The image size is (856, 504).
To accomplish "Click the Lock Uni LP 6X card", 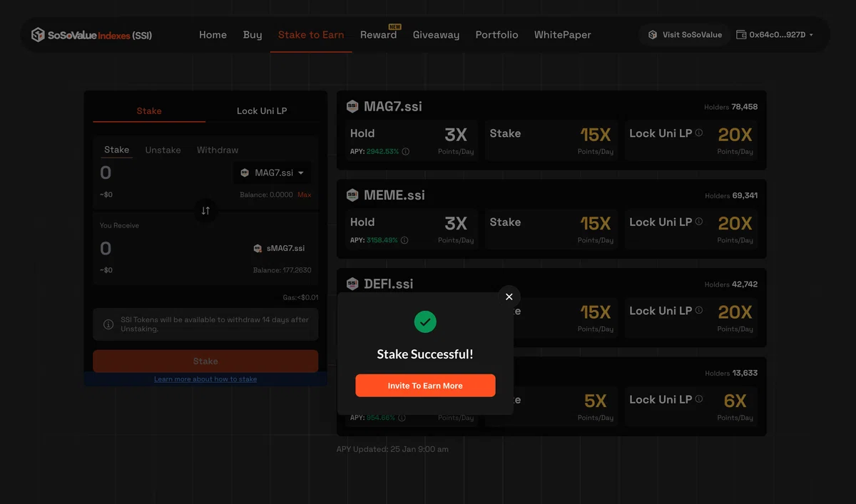I will 691,407.
